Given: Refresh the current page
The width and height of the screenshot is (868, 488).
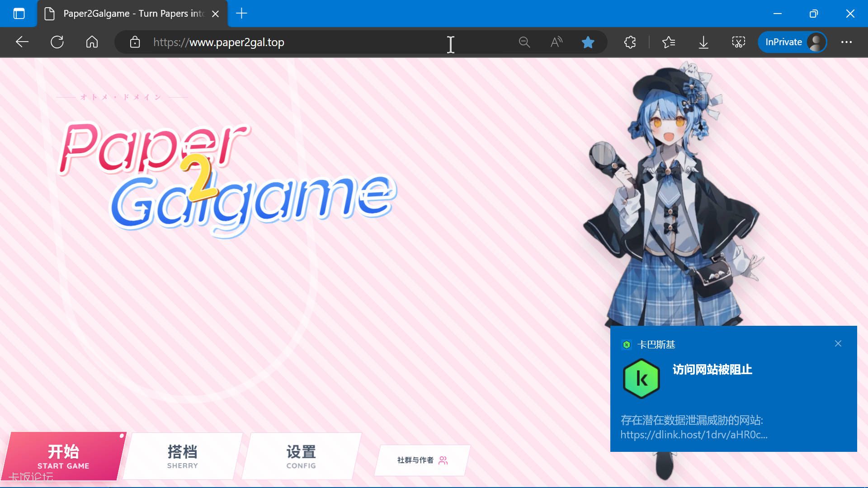Looking at the screenshot, I should [57, 42].
